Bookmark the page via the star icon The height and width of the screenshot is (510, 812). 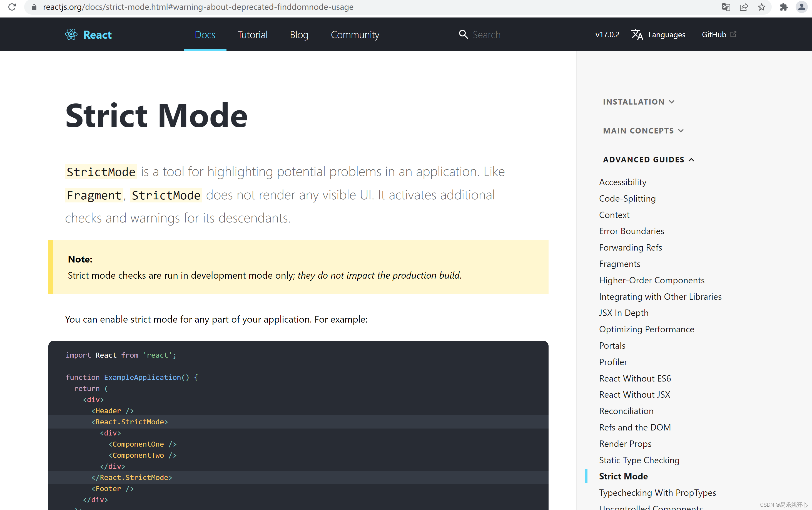[761, 7]
